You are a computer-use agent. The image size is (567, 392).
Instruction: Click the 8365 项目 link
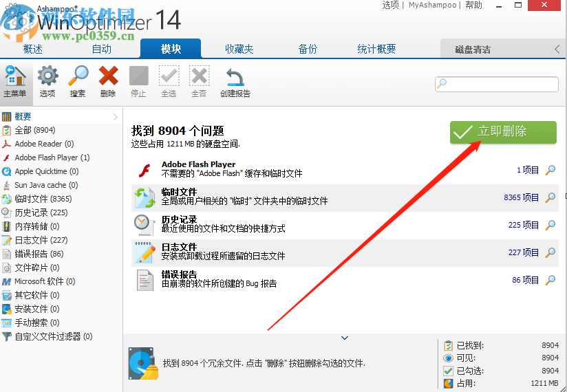point(521,197)
